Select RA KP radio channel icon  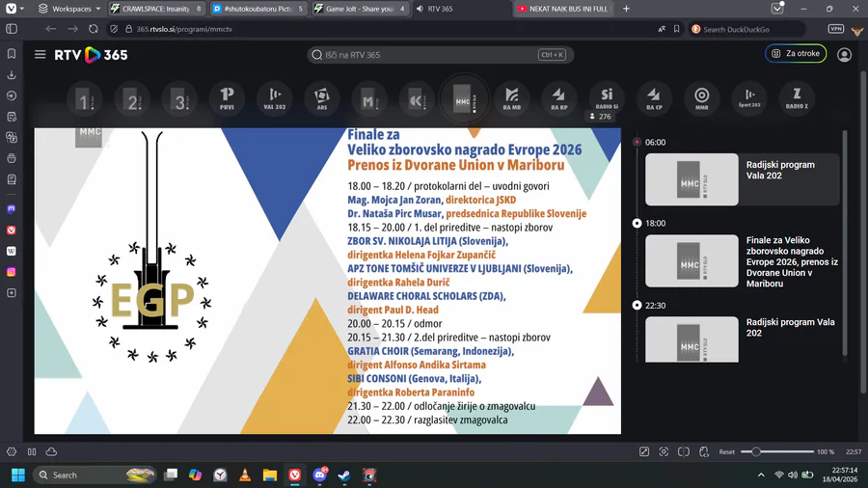pos(559,98)
